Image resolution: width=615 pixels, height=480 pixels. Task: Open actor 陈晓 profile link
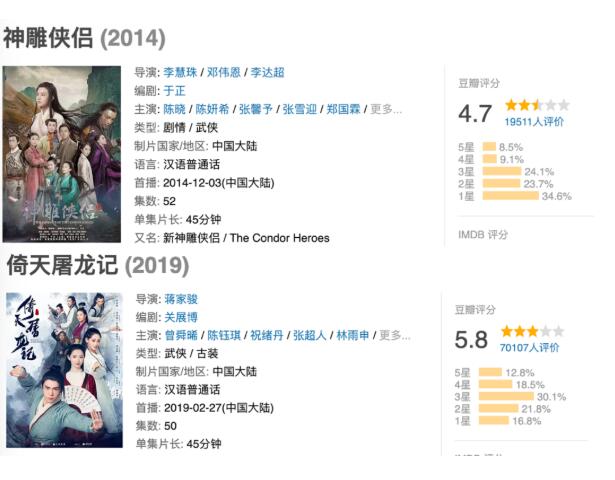click(174, 109)
